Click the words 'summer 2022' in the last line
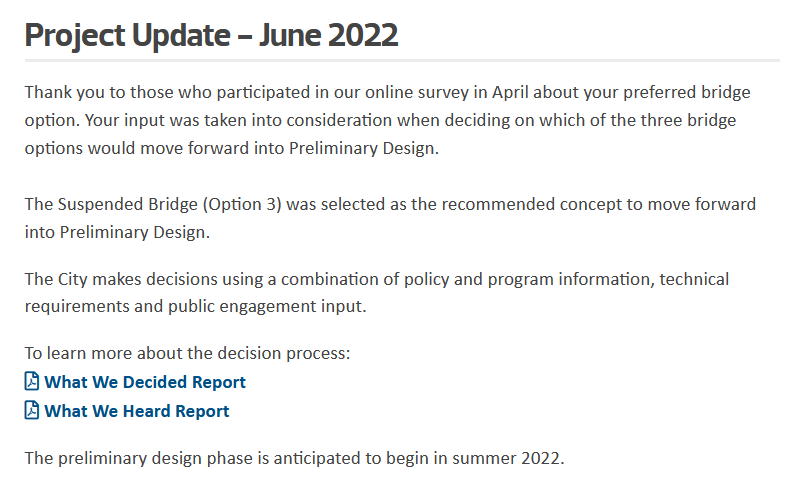The width and height of the screenshot is (789, 481). click(x=506, y=458)
